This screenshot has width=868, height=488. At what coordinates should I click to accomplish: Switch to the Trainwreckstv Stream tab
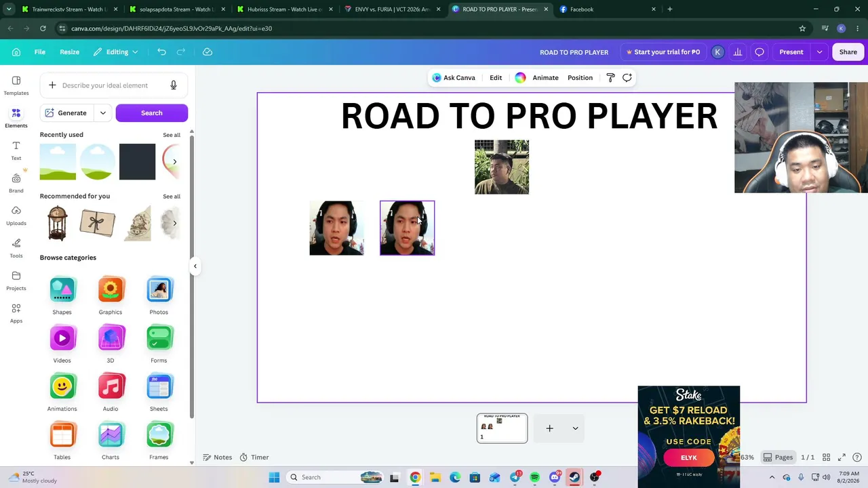pyautogui.click(x=70, y=9)
